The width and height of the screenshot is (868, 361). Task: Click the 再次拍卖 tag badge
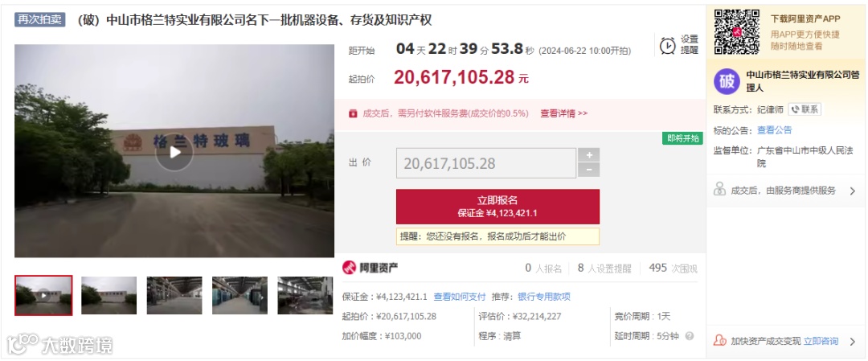[x=40, y=20]
